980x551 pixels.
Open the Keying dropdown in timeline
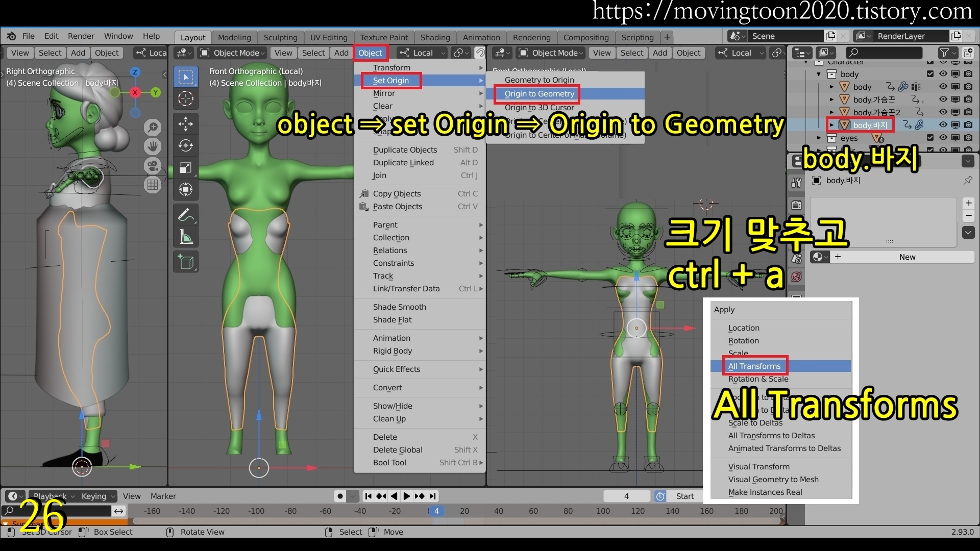tap(98, 496)
